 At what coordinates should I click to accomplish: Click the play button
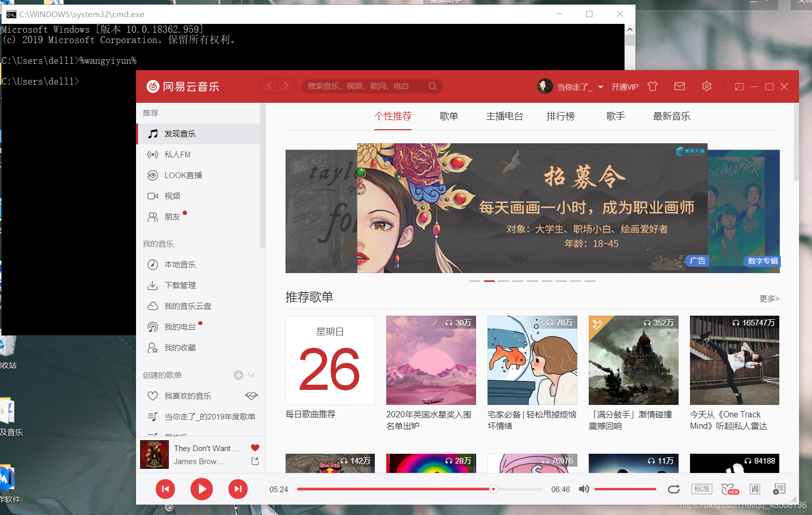pos(201,489)
